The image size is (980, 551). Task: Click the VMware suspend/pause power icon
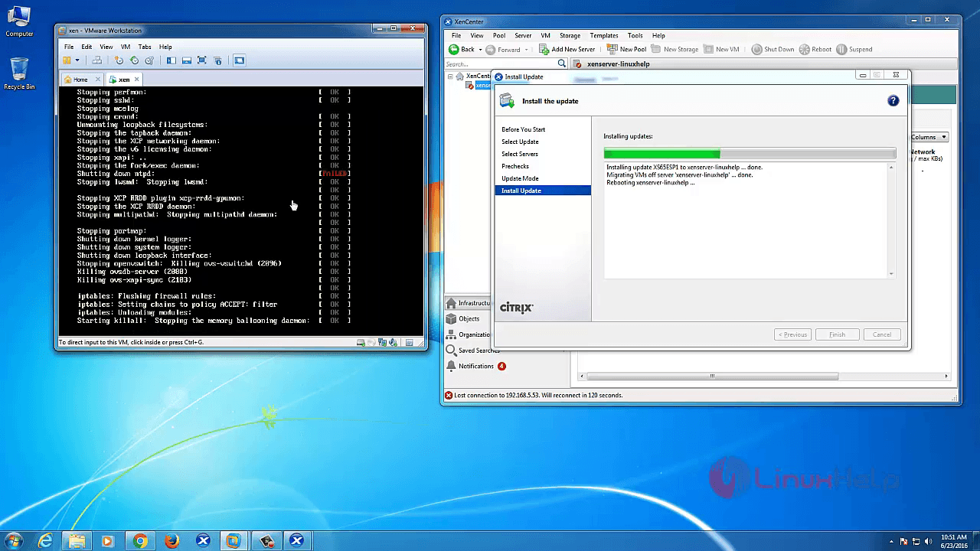click(x=67, y=60)
